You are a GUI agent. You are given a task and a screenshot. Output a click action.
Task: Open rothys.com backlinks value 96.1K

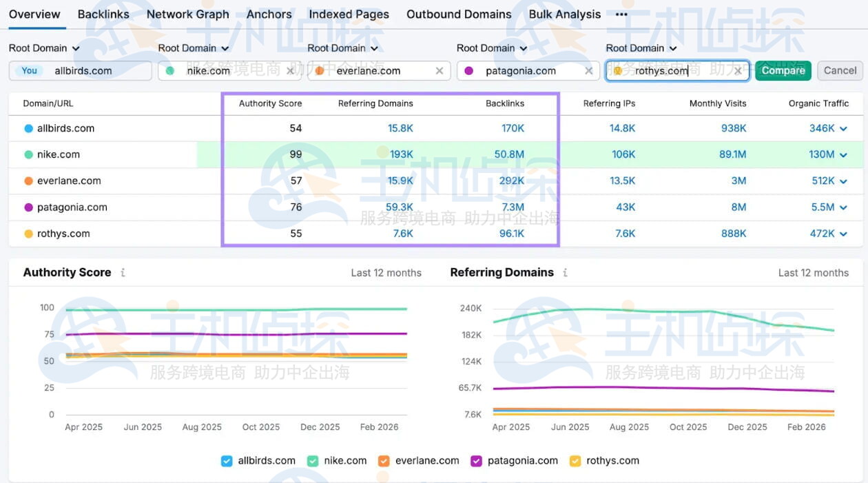[512, 234]
